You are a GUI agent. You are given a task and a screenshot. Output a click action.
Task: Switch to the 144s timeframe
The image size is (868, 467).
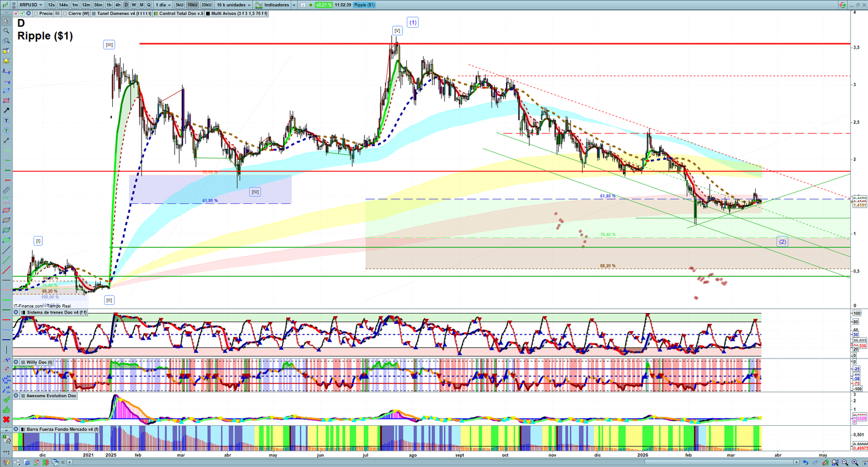(63, 5)
